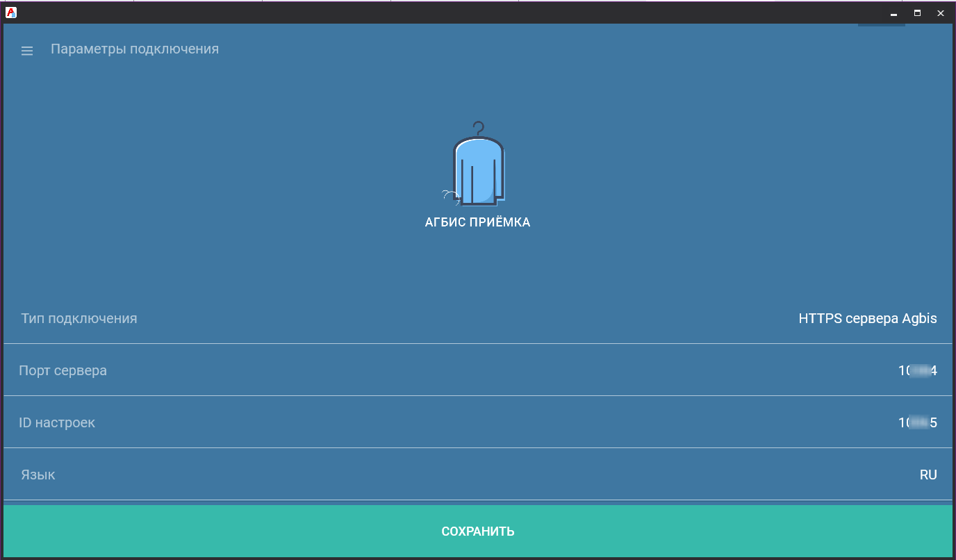Minimize the application window
Screen dimensions: 956x560
[x=894, y=13]
